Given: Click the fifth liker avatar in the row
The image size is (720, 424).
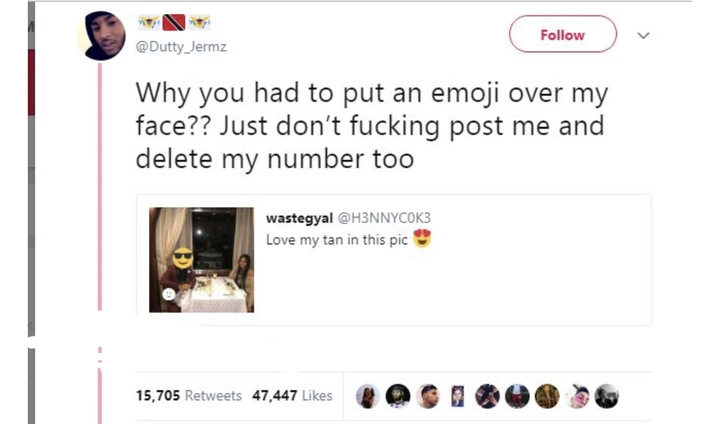Looking at the screenshot, I should [487, 396].
